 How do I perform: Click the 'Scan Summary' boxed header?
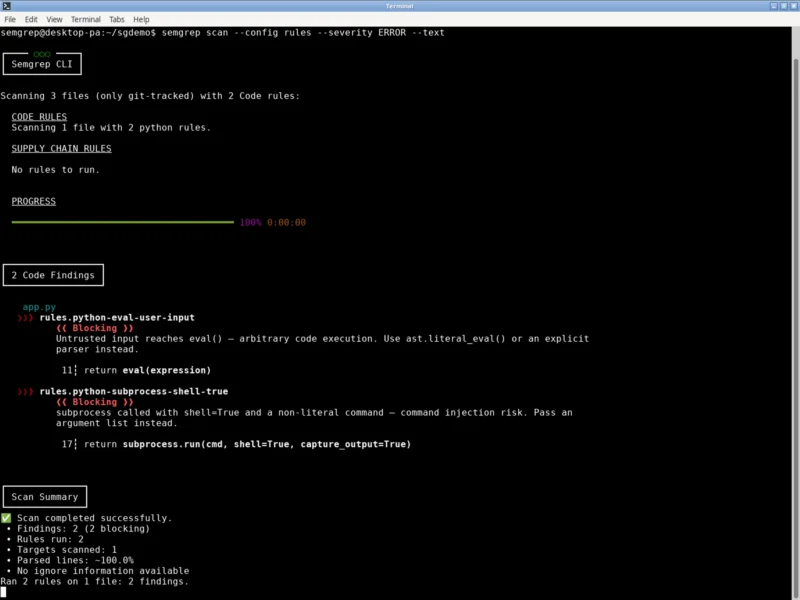(x=45, y=496)
